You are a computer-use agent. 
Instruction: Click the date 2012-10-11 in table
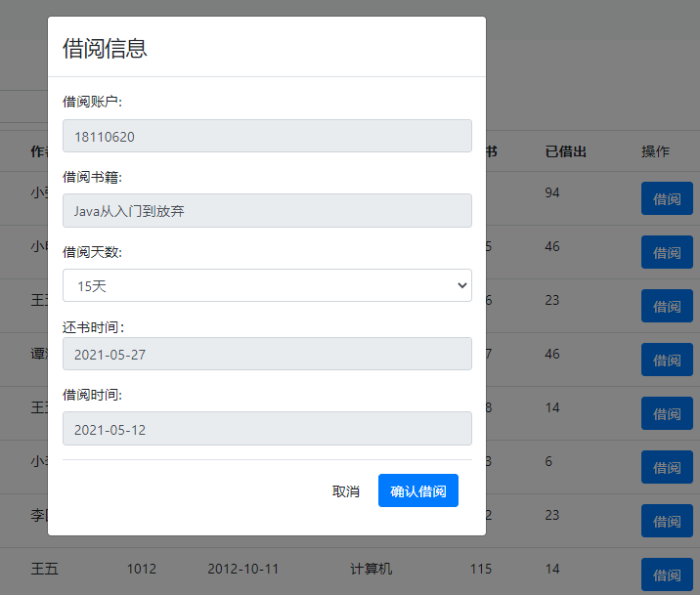[242, 569]
